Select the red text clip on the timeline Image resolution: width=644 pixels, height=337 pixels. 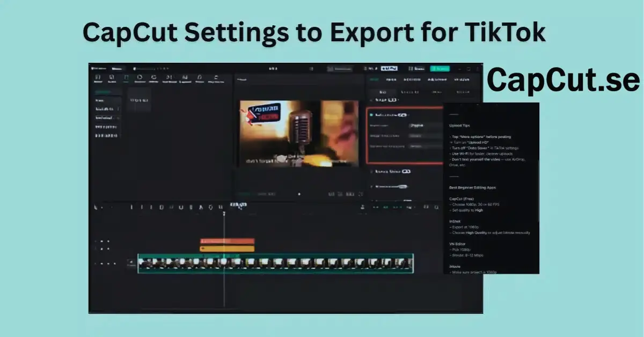(x=227, y=241)
